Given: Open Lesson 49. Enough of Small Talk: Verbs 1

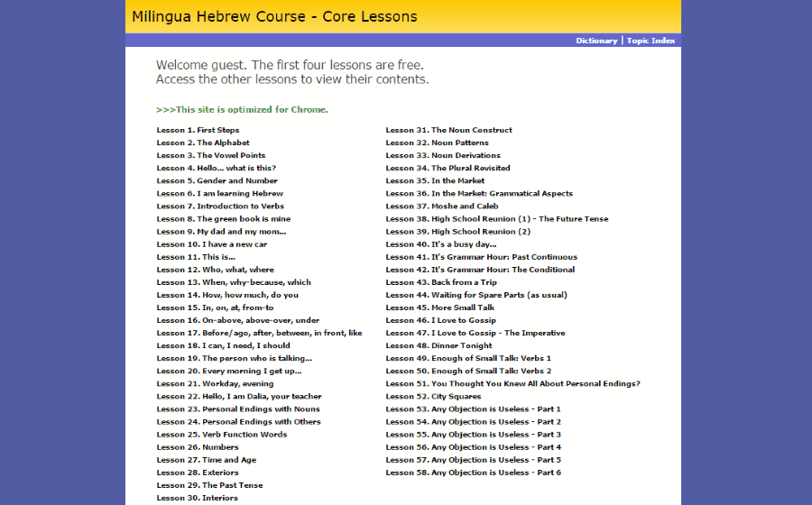Looking at the screenshot, I should point(468,358).
